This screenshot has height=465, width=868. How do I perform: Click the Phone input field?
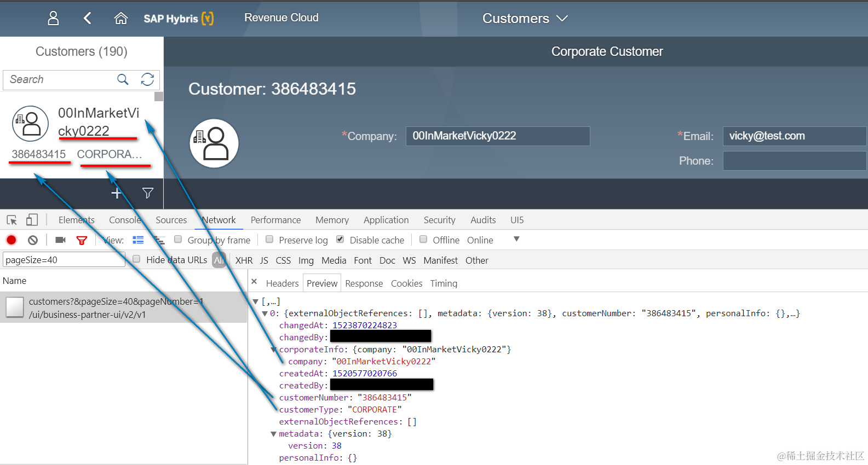click(795, 161)
